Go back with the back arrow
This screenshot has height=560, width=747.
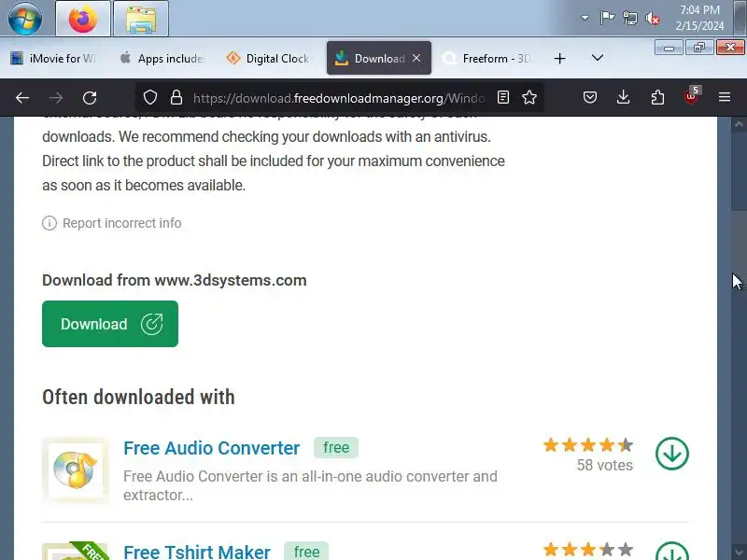click(22, 98)
